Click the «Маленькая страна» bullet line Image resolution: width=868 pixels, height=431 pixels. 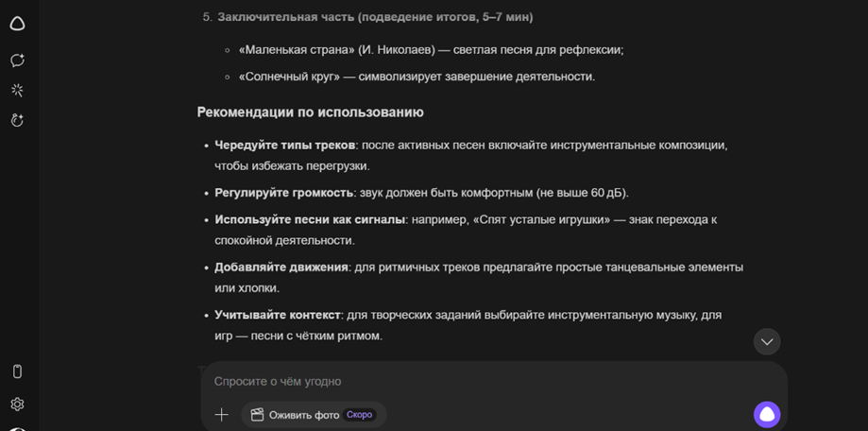pos(431,49)
